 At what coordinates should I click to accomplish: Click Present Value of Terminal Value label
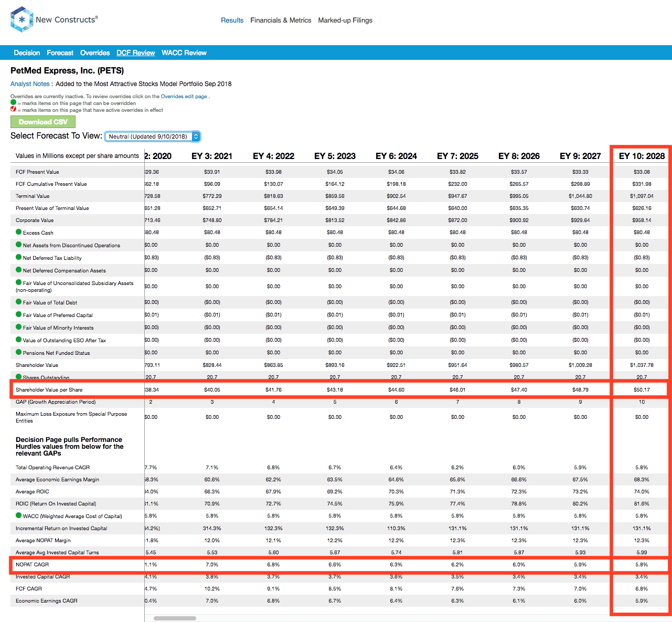click(52, 208)
